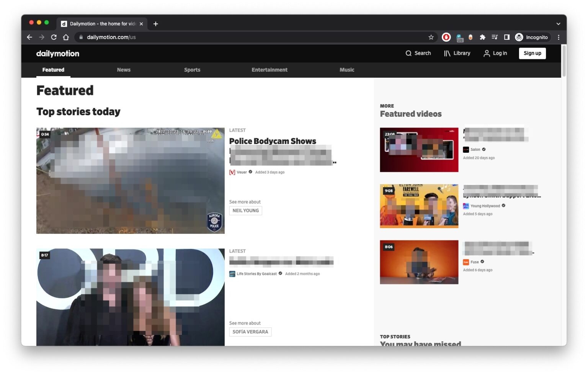Click the verified badge next to Veuer
The image size is (588, 374).
pos(250,172)
